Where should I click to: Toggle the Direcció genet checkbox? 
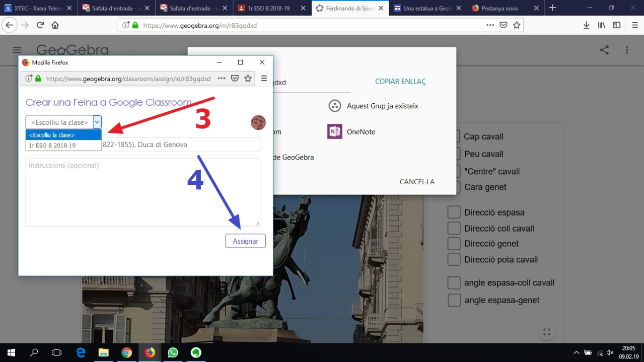click(454, 244)
